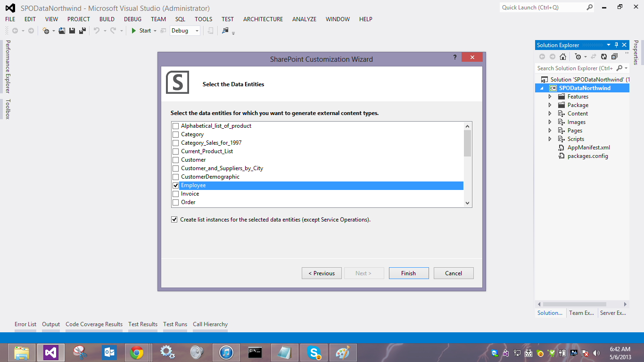644x362 pixels.
Task: Expand the Images node
Action: coord(550,122)
